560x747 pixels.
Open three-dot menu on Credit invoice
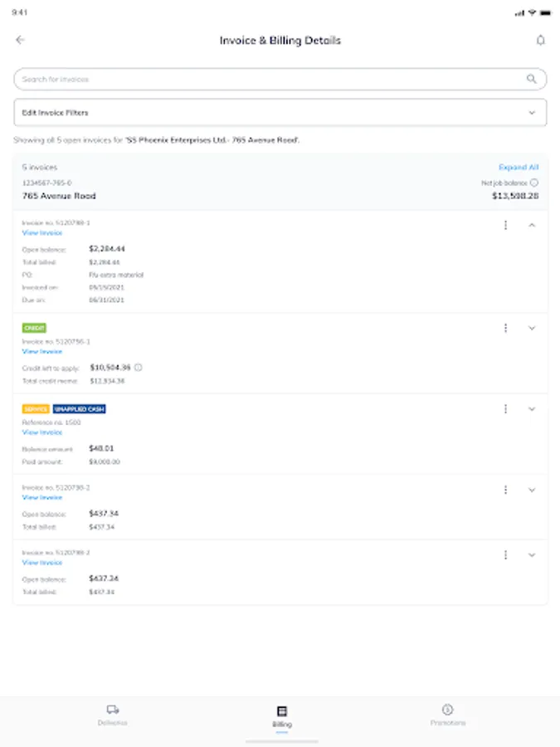pos(505,328)
